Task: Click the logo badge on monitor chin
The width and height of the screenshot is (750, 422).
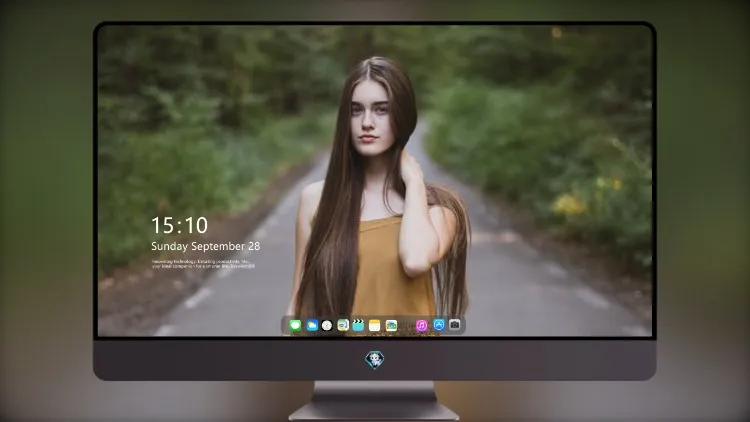Action: [375, 360]
